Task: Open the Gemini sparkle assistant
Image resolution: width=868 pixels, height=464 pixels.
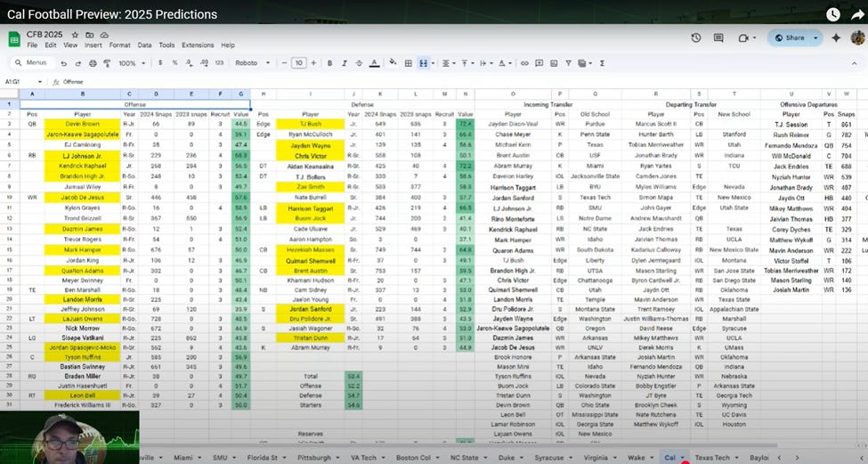Action: tap(836, 37)
